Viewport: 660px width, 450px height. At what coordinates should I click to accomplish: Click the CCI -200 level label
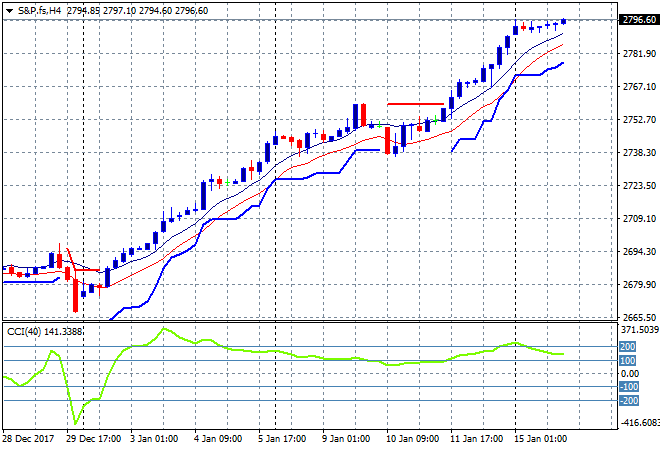coord(628,401)
